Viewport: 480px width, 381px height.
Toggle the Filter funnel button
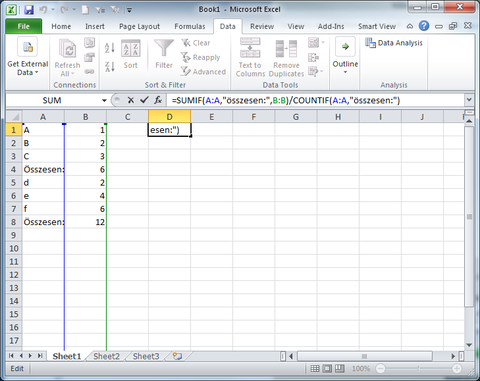coord(164,54)
